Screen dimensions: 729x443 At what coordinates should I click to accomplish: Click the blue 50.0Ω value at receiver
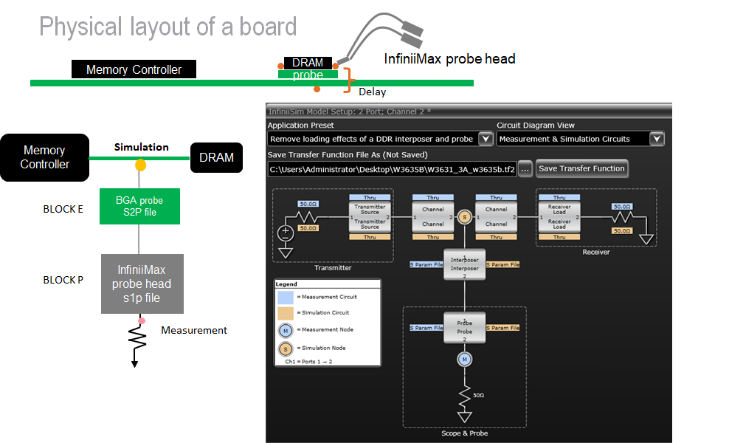click(x=622, y=207)
